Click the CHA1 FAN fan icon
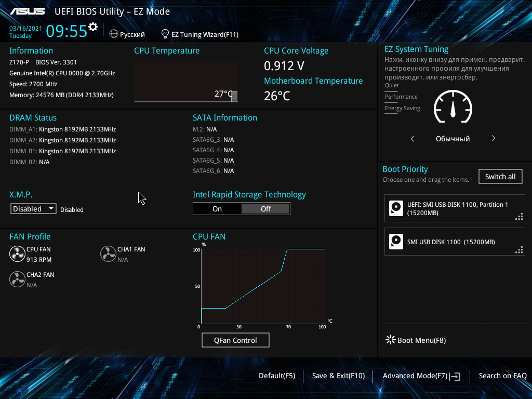 (108, 254)
